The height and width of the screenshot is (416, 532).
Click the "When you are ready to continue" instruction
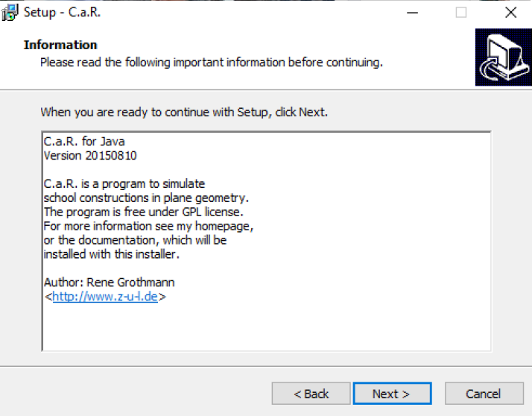[184, 112]
